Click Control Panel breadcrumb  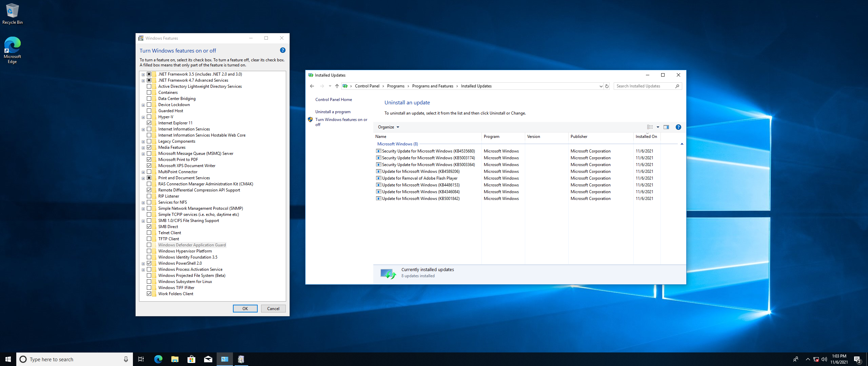pyautogui.click(x=367, y=86)
